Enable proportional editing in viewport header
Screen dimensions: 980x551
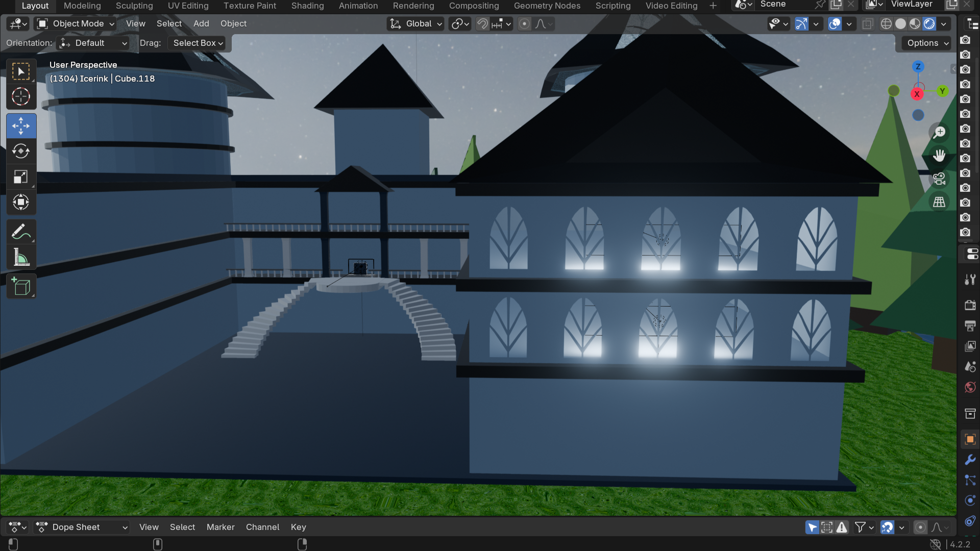[x=524, y=24]
